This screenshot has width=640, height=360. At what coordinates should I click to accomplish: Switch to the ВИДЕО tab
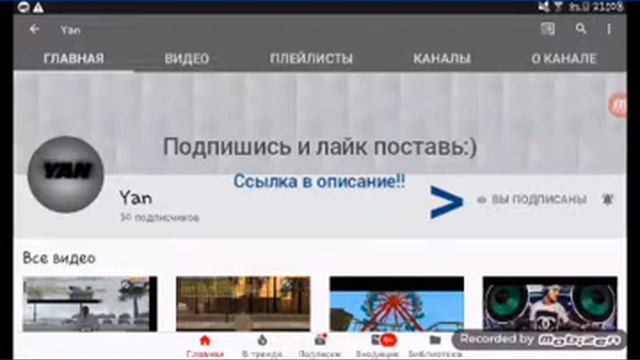(x=187, y=58)
